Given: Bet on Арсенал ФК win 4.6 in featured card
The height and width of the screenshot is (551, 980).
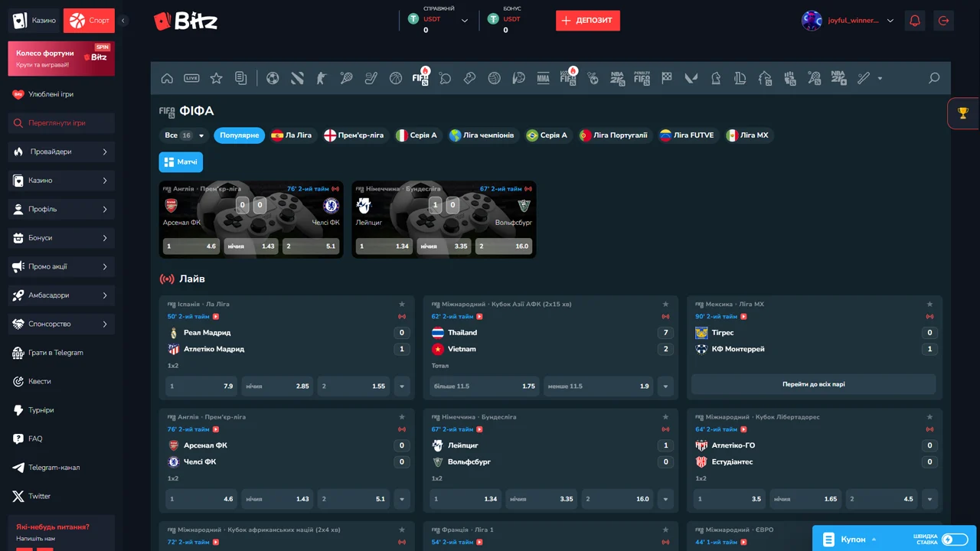Looking at the screenshot, I should tap(191, 246).
